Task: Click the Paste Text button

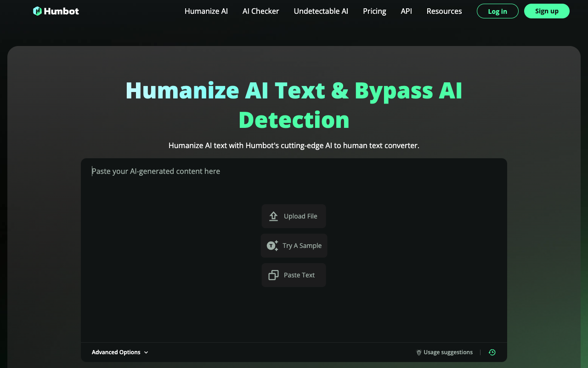Action: click(294, 275)
